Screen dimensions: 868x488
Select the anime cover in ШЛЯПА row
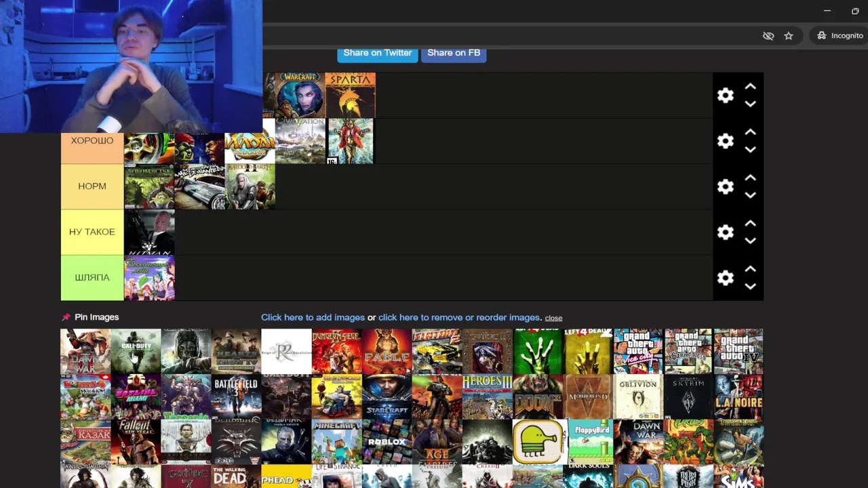click(149, 278)
